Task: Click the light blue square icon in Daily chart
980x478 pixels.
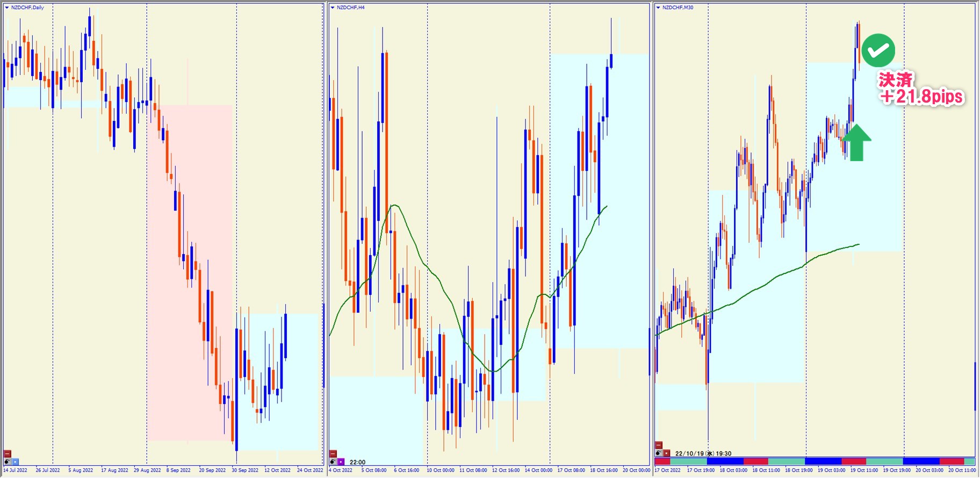Action: [x=16, y=462]
